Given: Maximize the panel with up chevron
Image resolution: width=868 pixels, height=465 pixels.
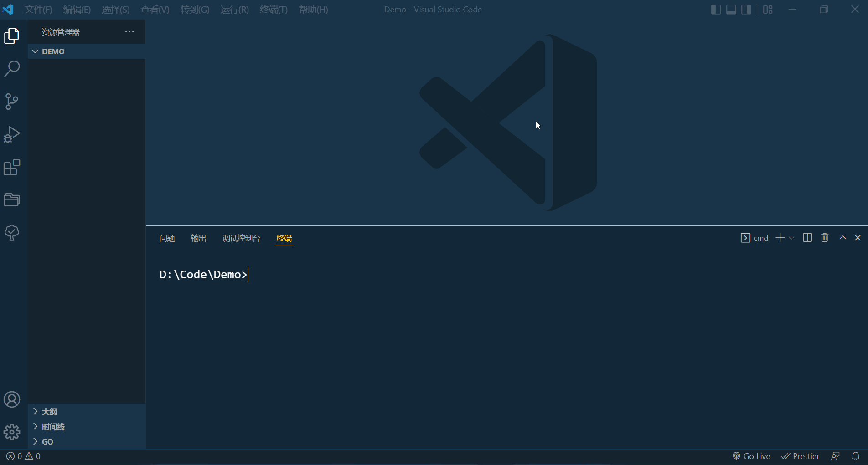Looking at the screenshot, I should pos(842,238).
